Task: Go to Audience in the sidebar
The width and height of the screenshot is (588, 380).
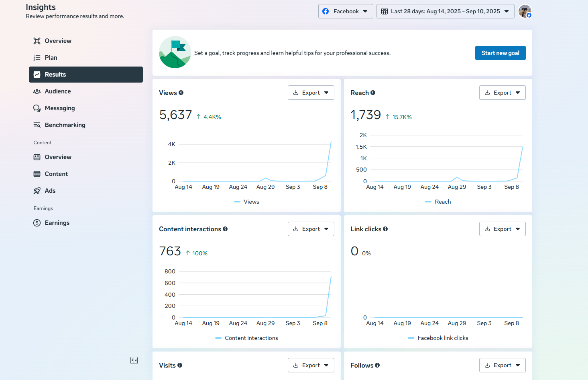Action: click(58, 91)
